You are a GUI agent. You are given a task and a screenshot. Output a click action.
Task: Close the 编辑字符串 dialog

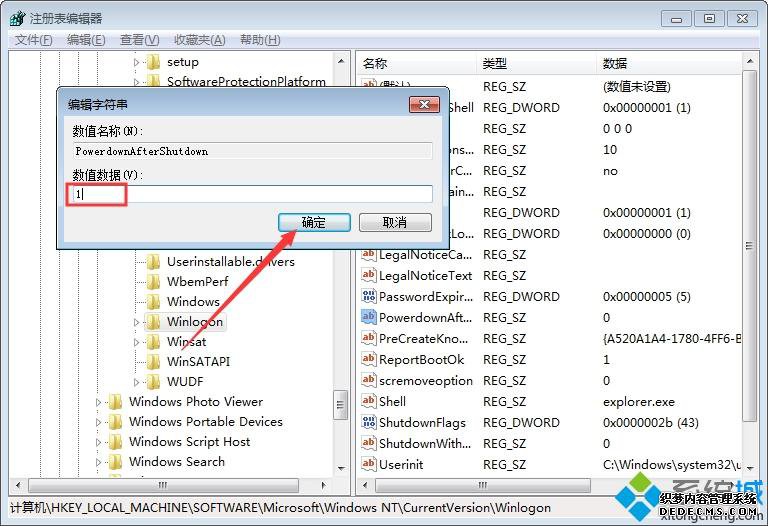424,104
